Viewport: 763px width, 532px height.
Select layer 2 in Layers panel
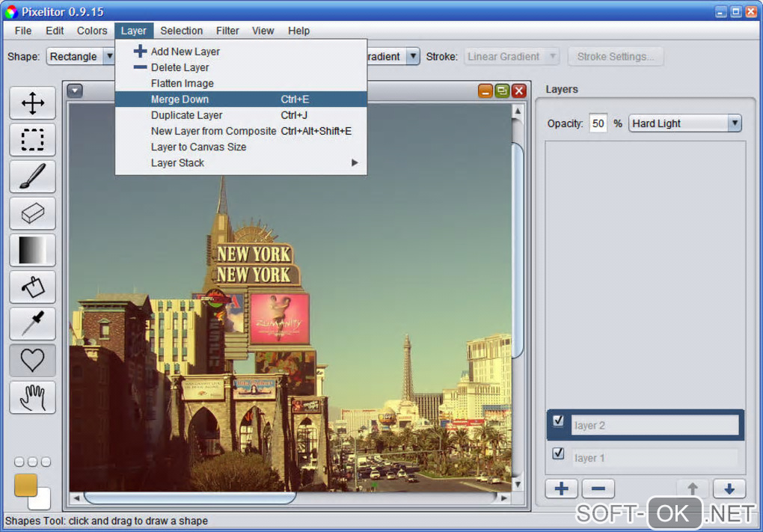(646, 426)
